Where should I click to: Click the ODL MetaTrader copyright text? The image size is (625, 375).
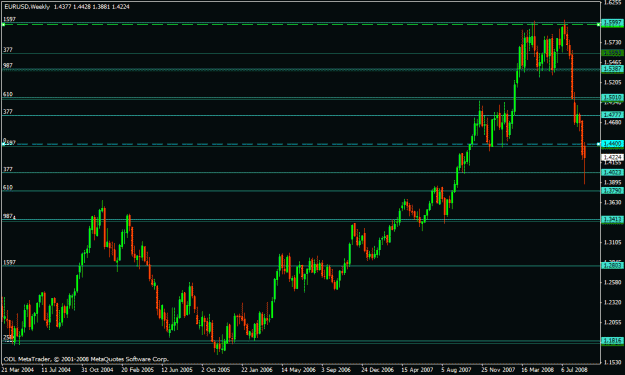click(x=86, y=359)
